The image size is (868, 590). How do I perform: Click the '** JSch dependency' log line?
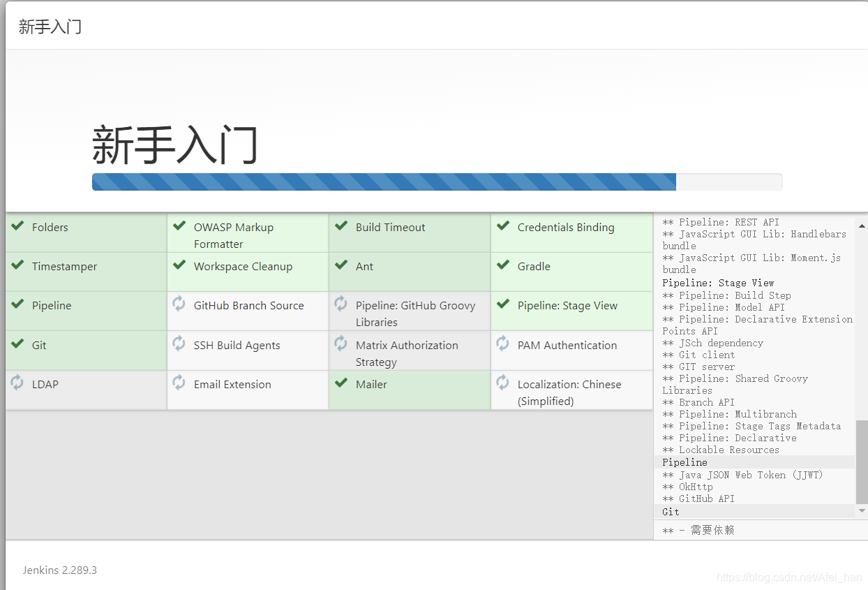pos(712,343)
